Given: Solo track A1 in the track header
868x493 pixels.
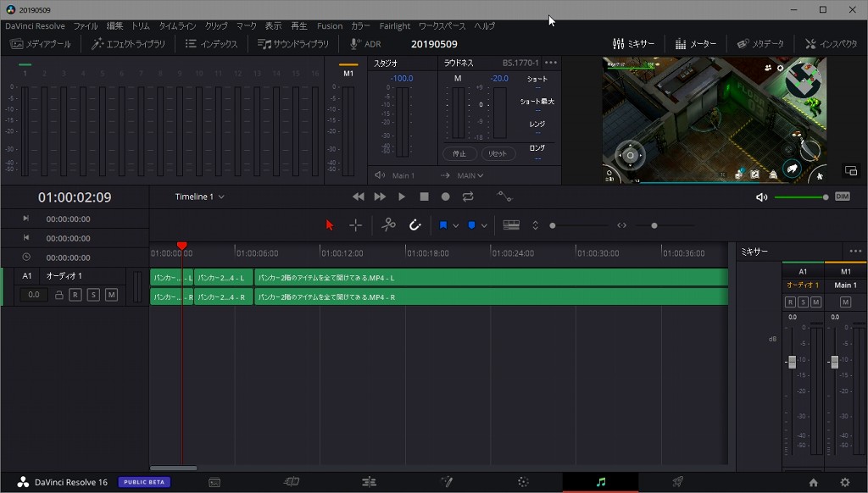Looking at the screenshot, I should [x=93, y=295].
